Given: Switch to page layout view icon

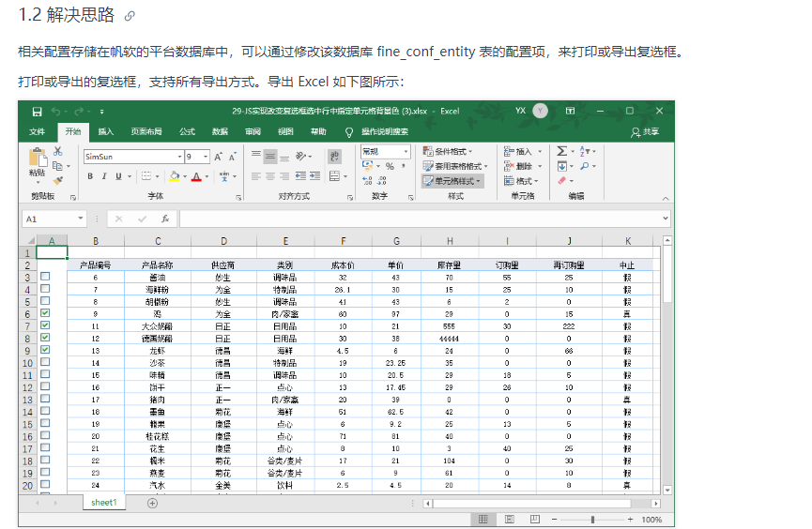Looking at the screenshot, I should click(510, 520).
